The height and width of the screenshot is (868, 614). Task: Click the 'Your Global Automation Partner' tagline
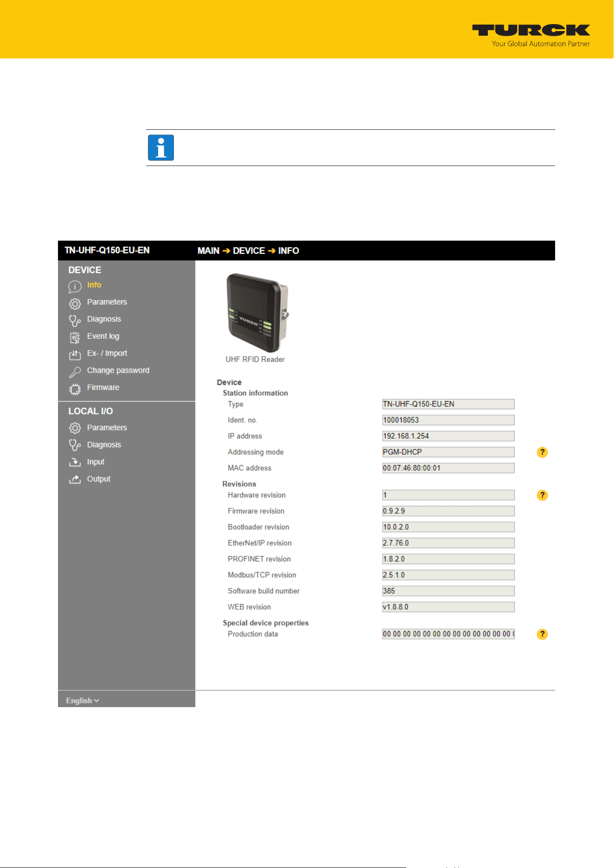(x=541, y=44)
